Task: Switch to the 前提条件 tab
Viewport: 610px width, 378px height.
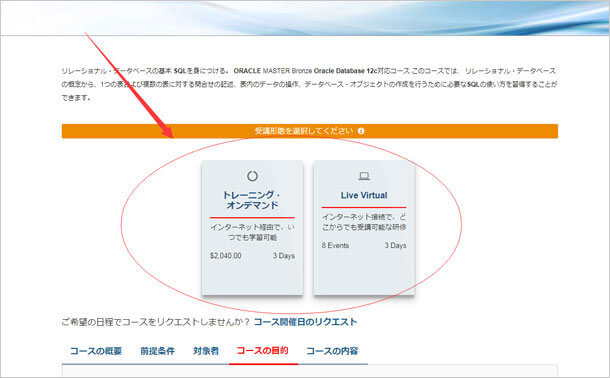Action: tap(158, 351)
